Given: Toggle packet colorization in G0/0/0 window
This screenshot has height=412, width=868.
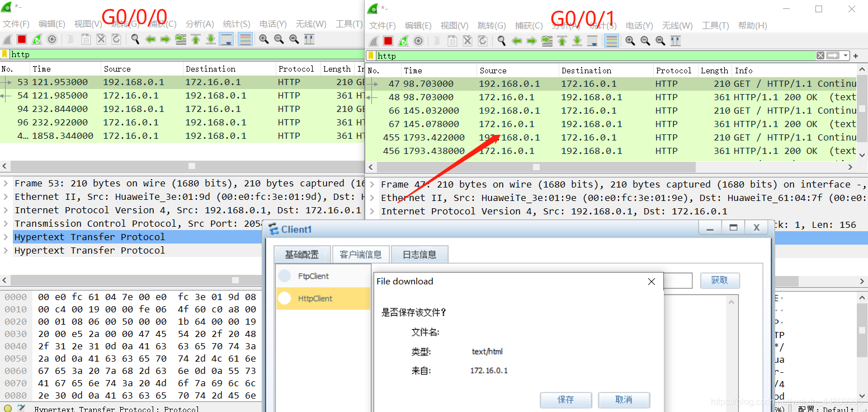Looking at the screenshot, I should pos(245,39).
